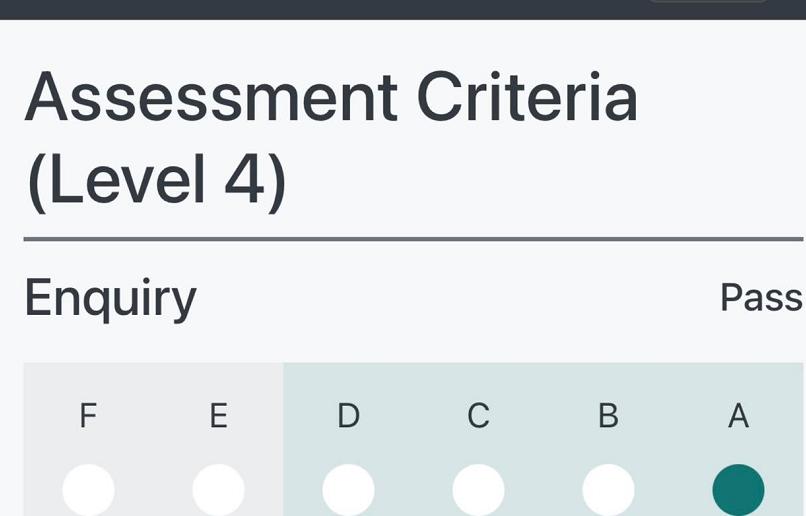Click the letter B grade label
The height and width of the screenshot is (516, 806).
point(608,415)
